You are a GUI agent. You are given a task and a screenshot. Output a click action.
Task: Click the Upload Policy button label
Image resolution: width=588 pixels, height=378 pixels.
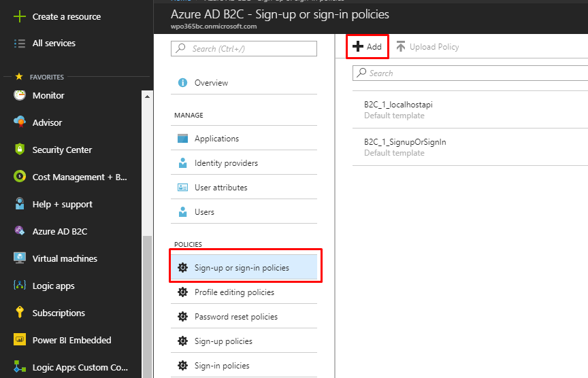[434, 47]
